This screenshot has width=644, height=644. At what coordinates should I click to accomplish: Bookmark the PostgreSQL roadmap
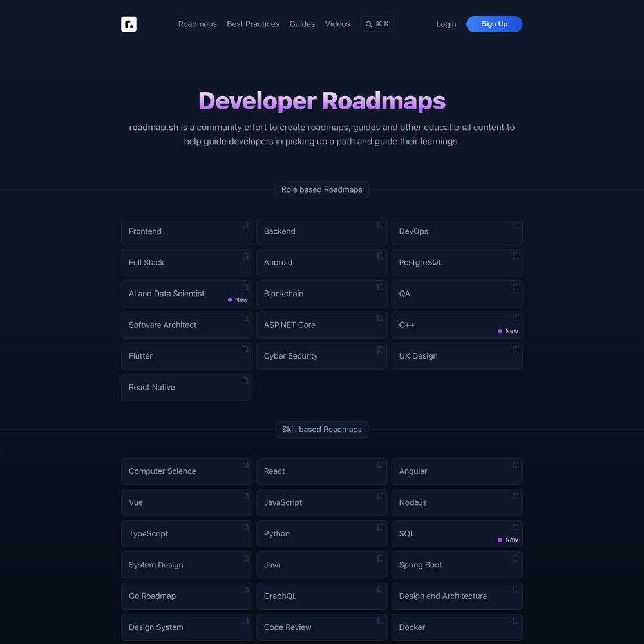point(515,256)
